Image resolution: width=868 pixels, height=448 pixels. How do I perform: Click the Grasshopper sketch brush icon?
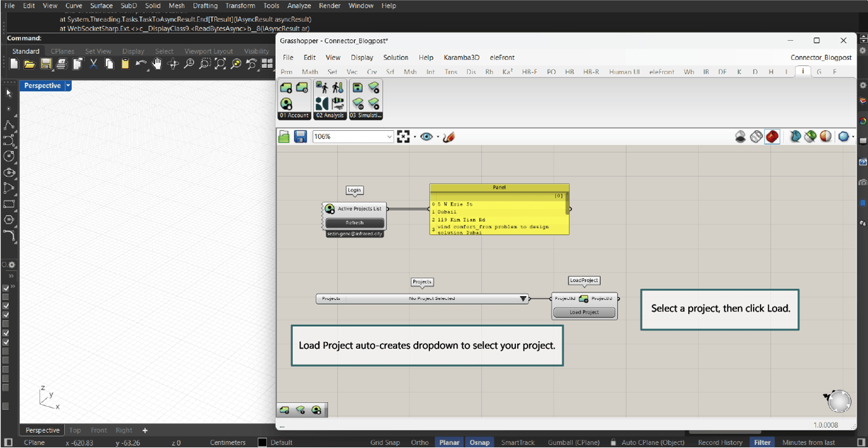pyautogui.click(x=449, y=137)
